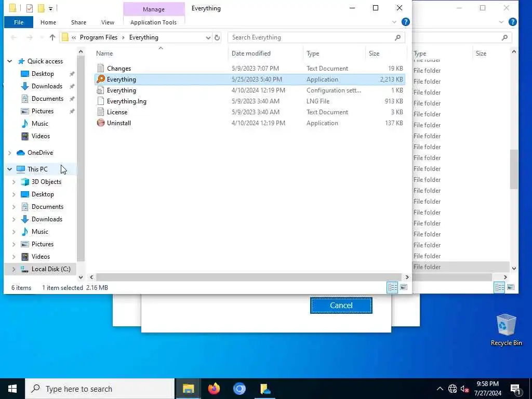Image resolution: width=532 pixels, height=399 pixels.
Task: Click Program Files in the address breadcrumb
Action: click(x=98, y=37)
